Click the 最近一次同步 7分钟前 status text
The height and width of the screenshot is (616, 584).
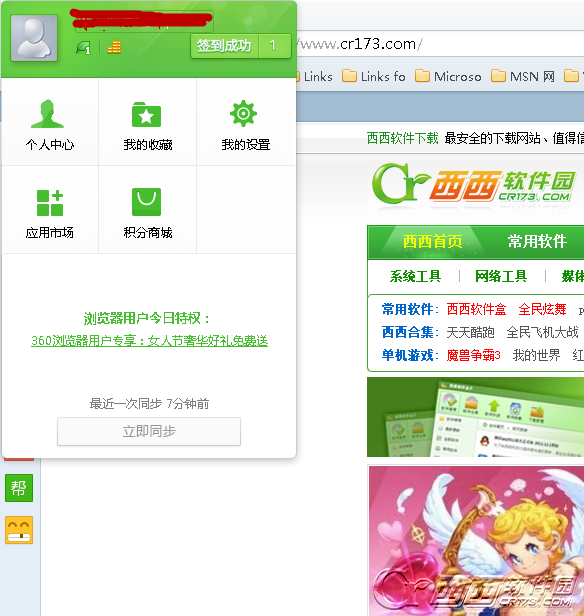point(149,403)
